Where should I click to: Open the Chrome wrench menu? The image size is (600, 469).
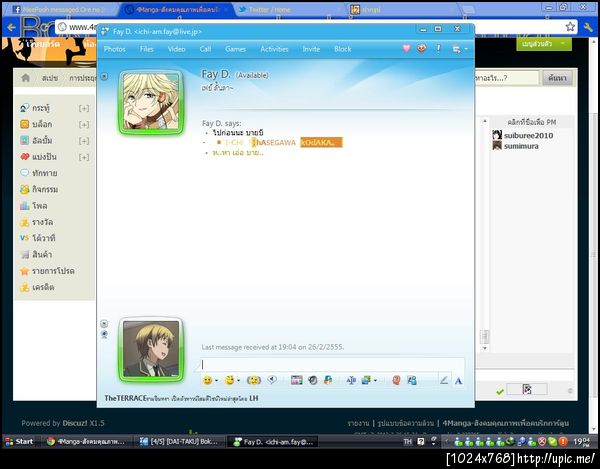coord(588,27)
